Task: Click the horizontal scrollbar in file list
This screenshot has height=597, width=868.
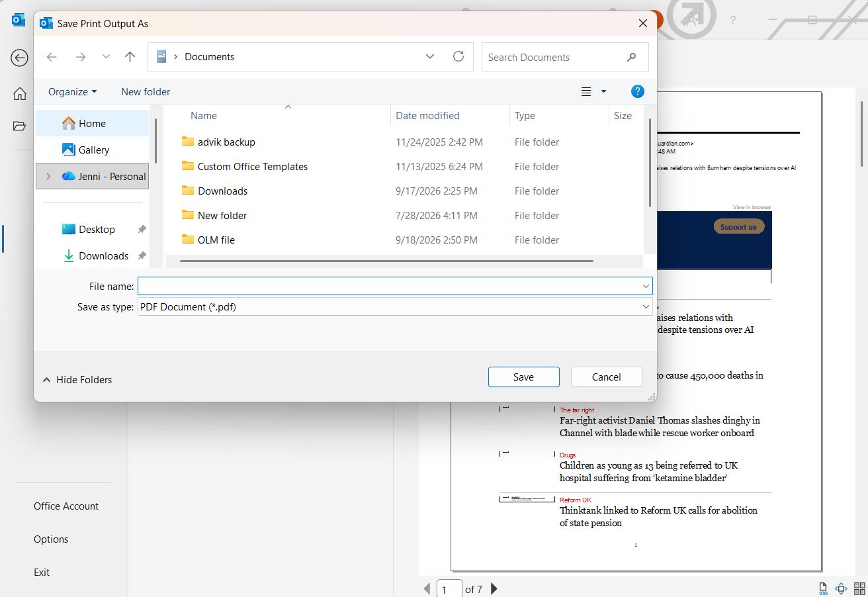Action: click(386, 261)
